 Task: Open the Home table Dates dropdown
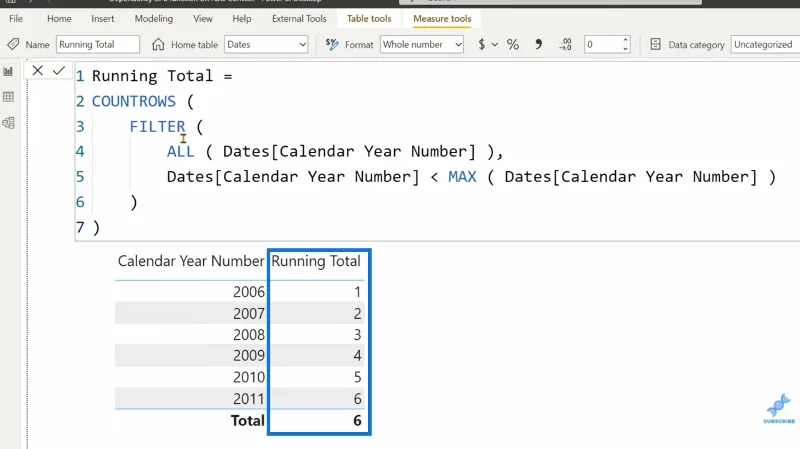pyautogui.click(x=266, y=44)
